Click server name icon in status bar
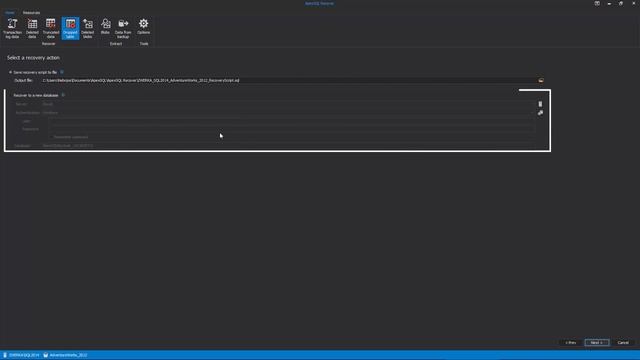The height and width of the screenshot is (360, 640). point(5,355)
